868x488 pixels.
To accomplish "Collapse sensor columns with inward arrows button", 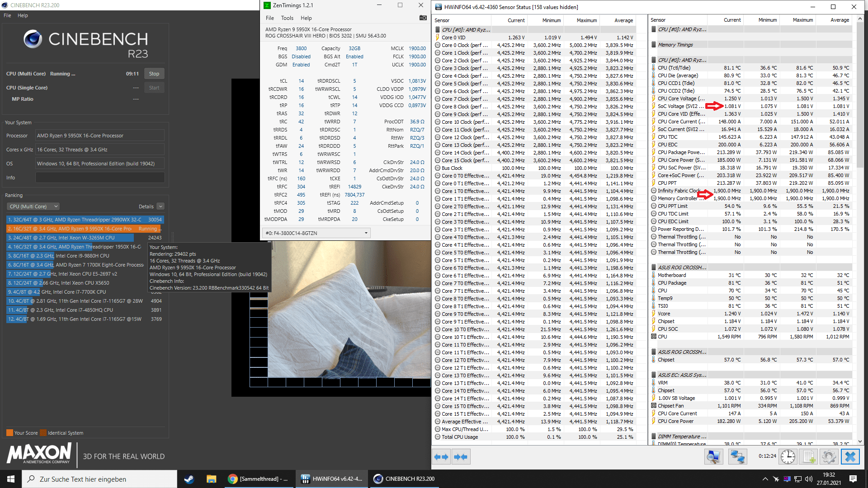I will 461,457.
